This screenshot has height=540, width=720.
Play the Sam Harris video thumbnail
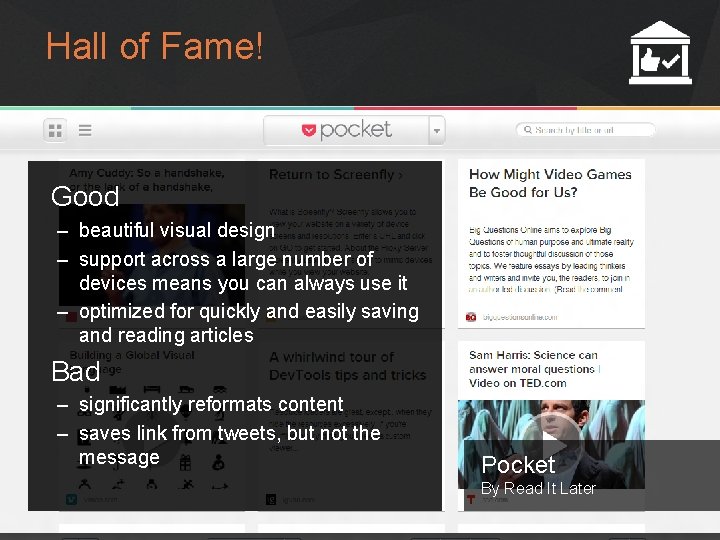pyautogui.click(x=551, y=444)
